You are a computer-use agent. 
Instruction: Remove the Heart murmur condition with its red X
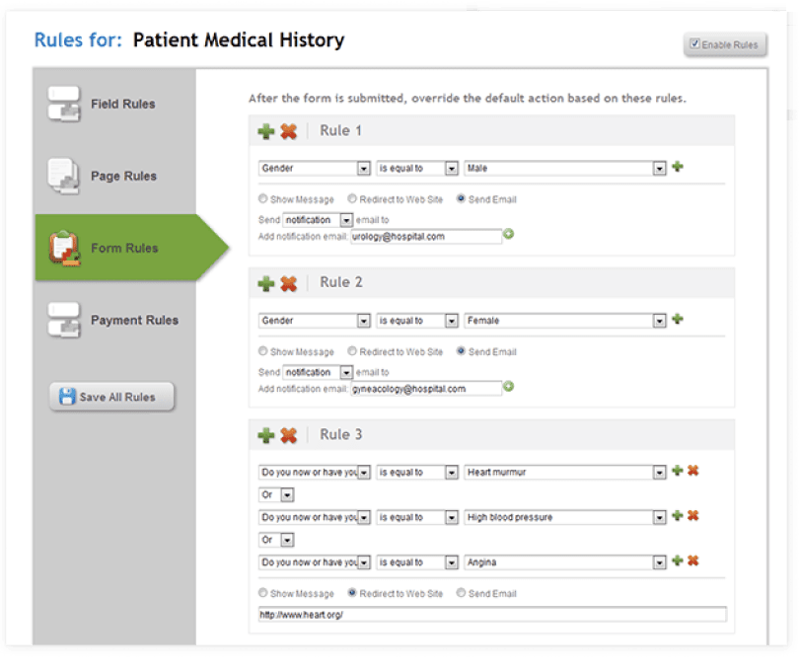[x=693, y=471]
